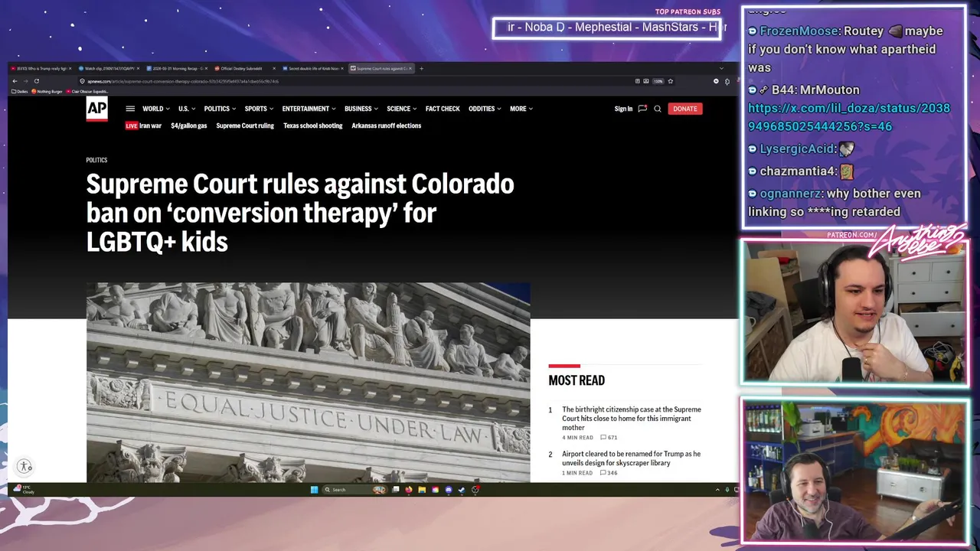Viewport: 980px width, 551px height.
Task: Open the Nothing Burger bookmark
Action: (x=48, y=91)
